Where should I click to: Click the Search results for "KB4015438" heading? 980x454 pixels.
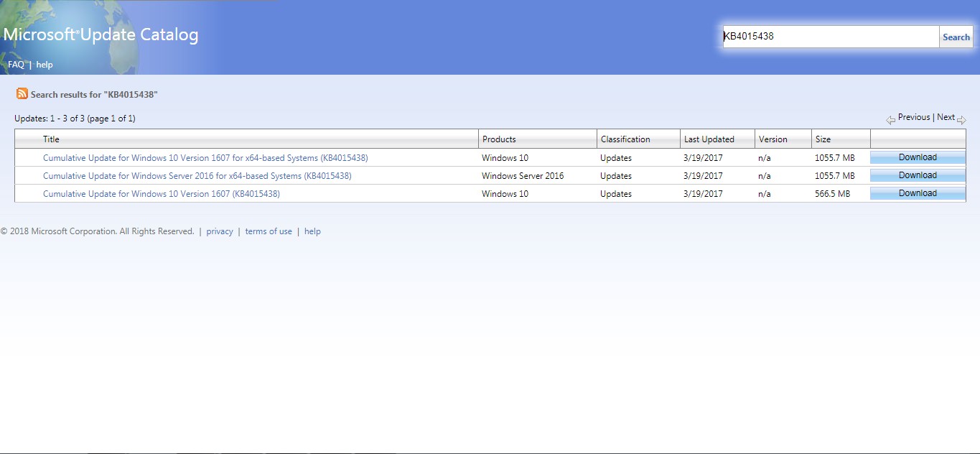pos(94,95)
